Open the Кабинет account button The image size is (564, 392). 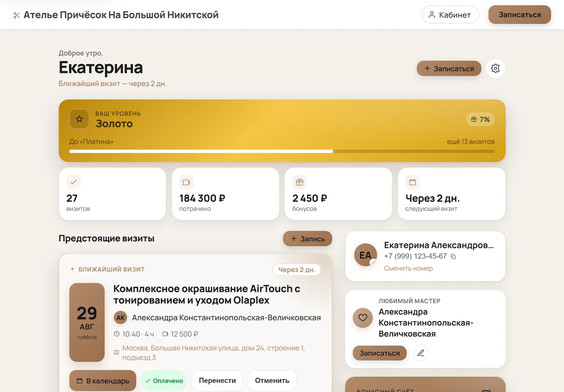tap(450, 15)
